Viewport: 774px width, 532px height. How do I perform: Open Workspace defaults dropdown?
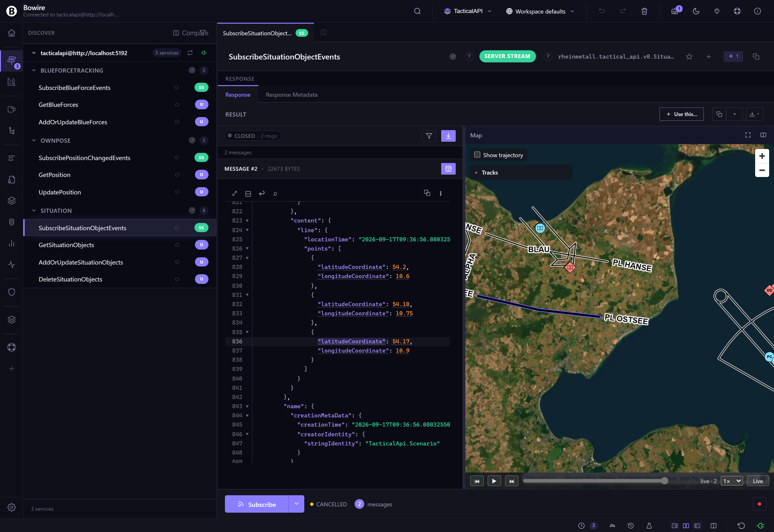coord(540,11)
